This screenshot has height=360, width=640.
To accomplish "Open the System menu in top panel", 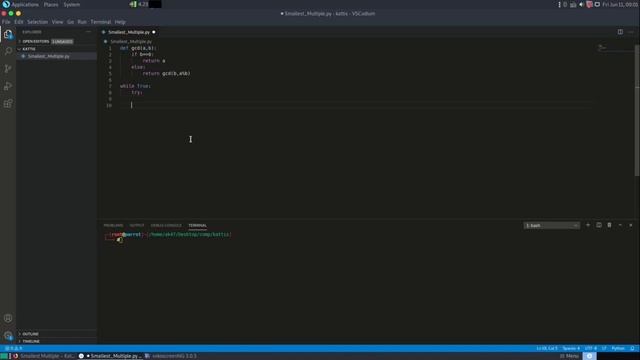I will click(x=71, y=4).
